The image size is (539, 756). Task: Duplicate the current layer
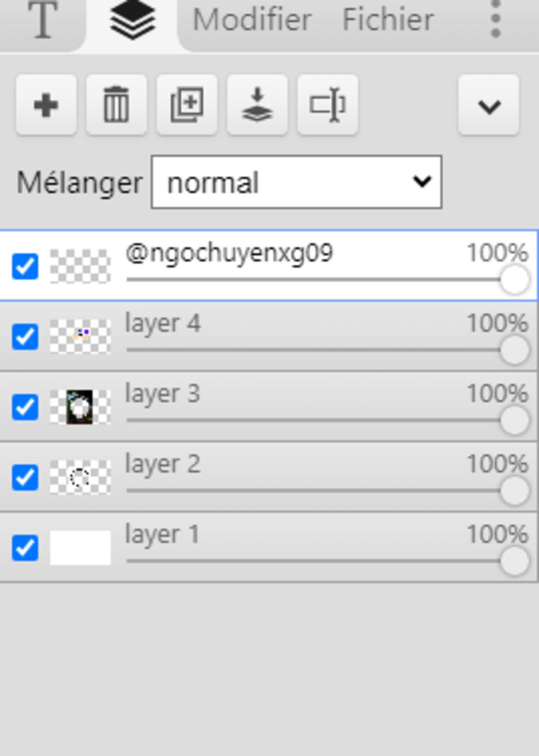[187, 105]
